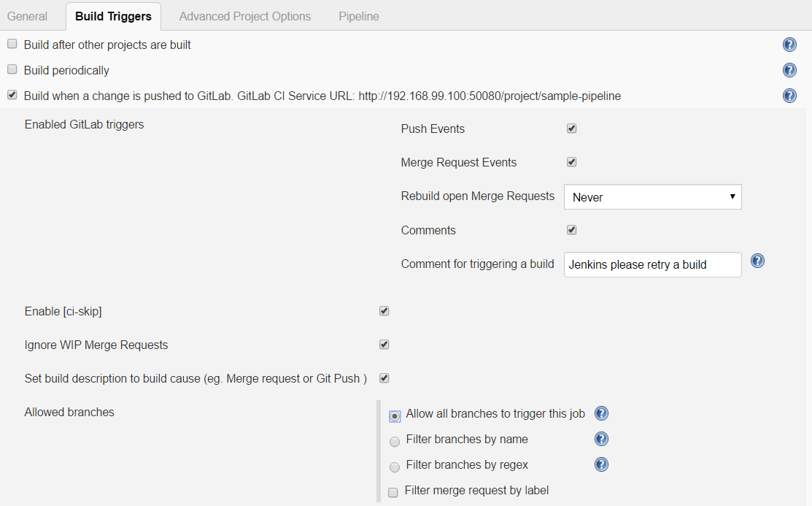Open Rebuild open Merge Requests dropdown

pos(652,197)
